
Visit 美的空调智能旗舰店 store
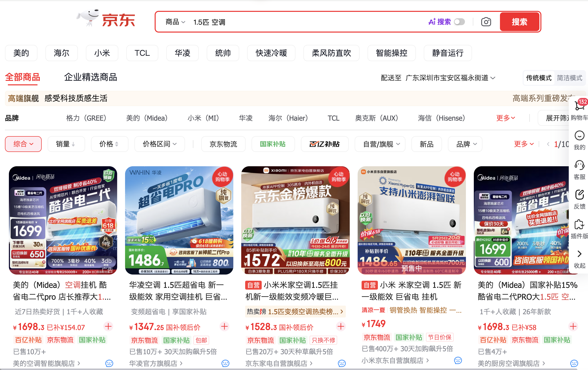pyautogui.click(x=46, y=363)
